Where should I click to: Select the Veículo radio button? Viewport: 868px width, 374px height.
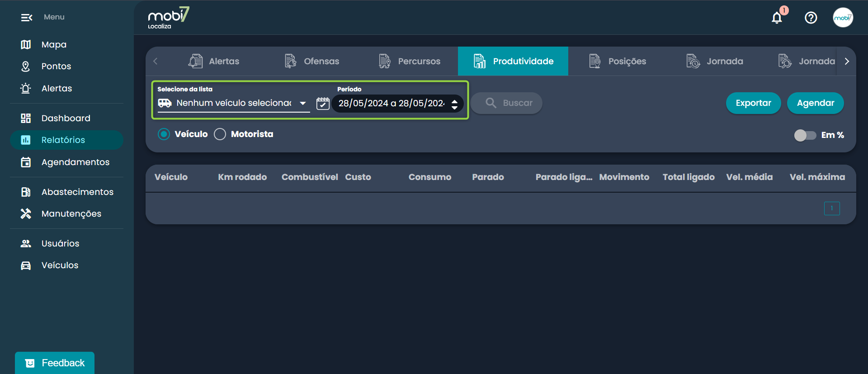pyautogui.click(x=164, y=134)
